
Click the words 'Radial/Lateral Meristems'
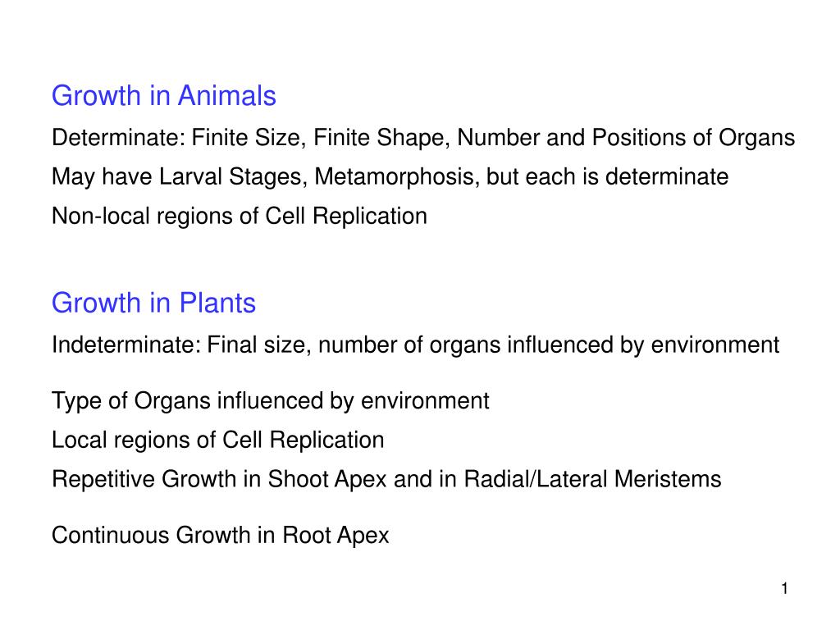[x=592, y=479]
